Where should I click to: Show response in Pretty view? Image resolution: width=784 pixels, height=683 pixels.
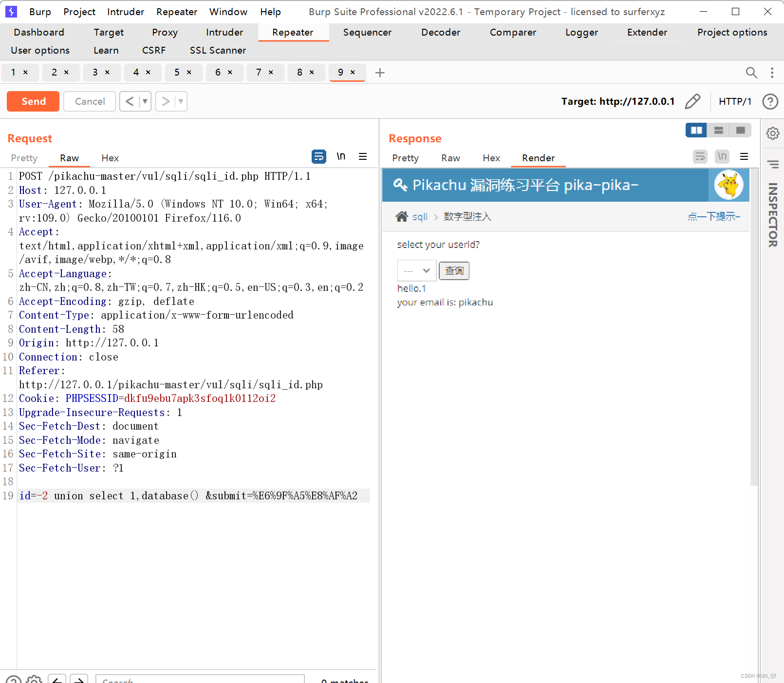(x=405, y=158)
